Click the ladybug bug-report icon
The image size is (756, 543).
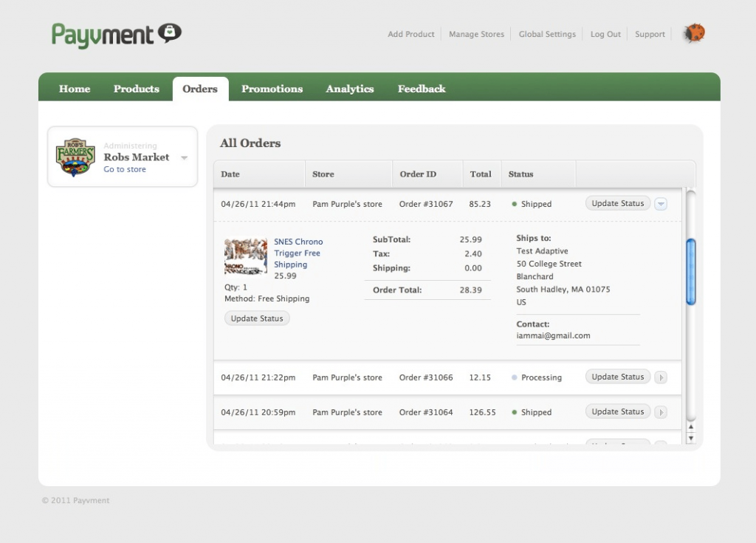pos(694,33)
